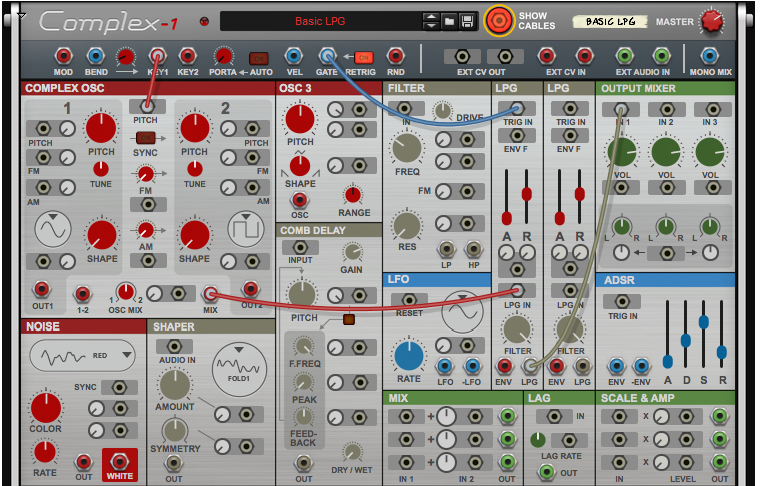This screenshot has height=486, width=760.
Task: Adjust the OSC 3 RANGE knob
Action: (x=353, y=195)
